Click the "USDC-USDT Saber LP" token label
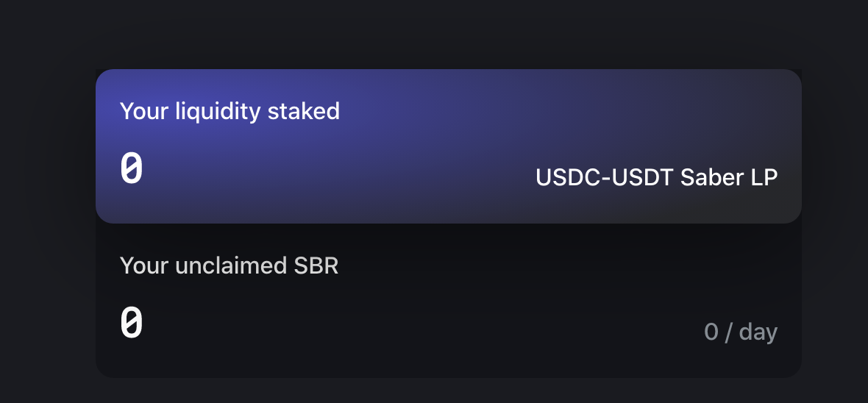Screen dimensions: 868x403 pos(656,177)
